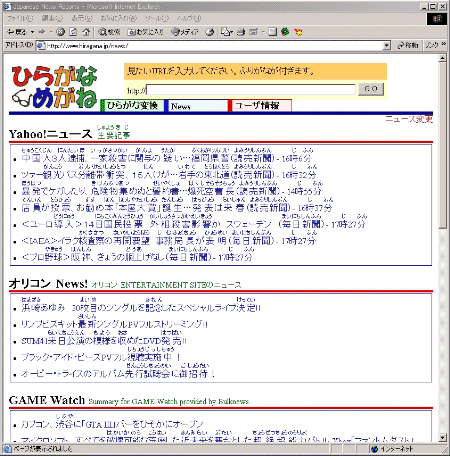Click the ニュース変更 link
The image size is (450, 456).
pyautogui.click(x=409, y=119)
